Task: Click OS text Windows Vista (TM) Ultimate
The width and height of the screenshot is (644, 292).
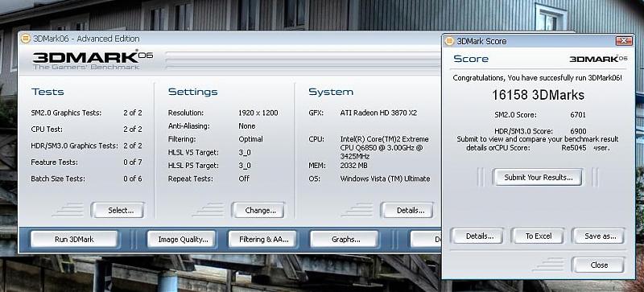Action: tap(386, 179)
